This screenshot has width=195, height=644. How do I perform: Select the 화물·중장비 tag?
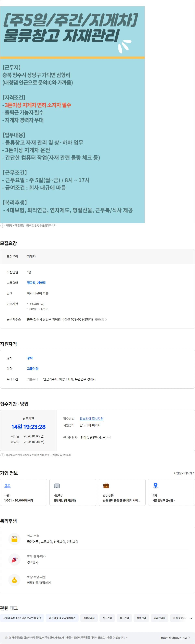point(179,618)
